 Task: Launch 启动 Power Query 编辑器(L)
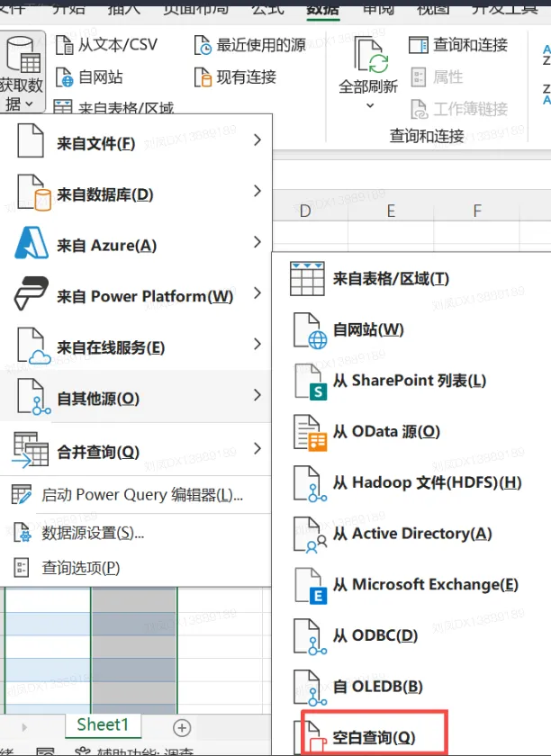coord(136,495)
